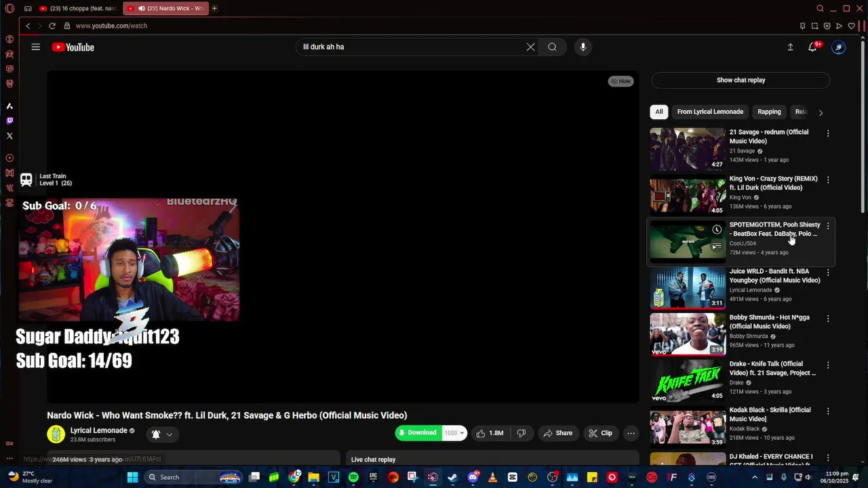
Task: Select the 'Nardo Wick' playing tab
Action: pyautogui.click(x=166, y=8)
